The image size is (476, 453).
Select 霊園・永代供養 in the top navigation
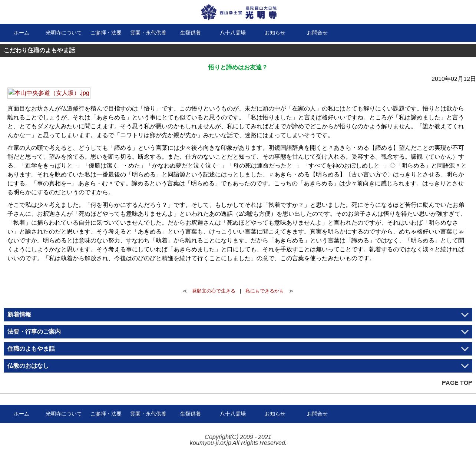148,33
